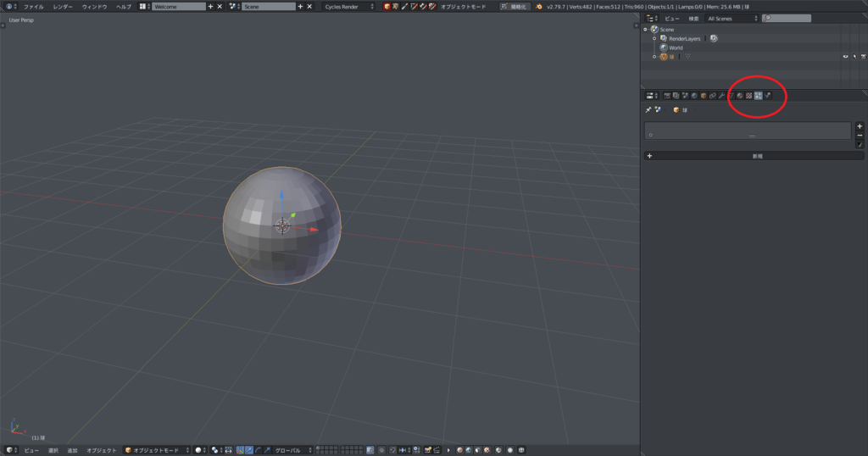This screenshot has width=868, height=456.
Task: Click the manipulator translate arrow icon
Action: tap(249, 450)
